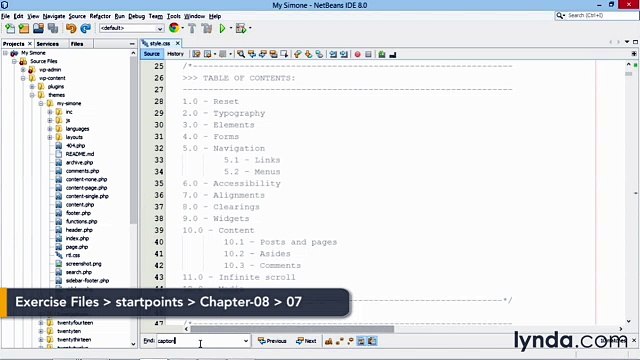This screenshot has height=360, width=640.
Task: Click the Shift Line Right icon
Action: 344,54
